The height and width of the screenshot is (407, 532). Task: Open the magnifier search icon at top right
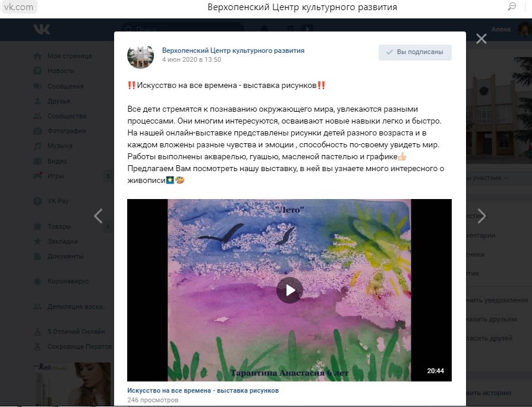[x=512, y=7]
